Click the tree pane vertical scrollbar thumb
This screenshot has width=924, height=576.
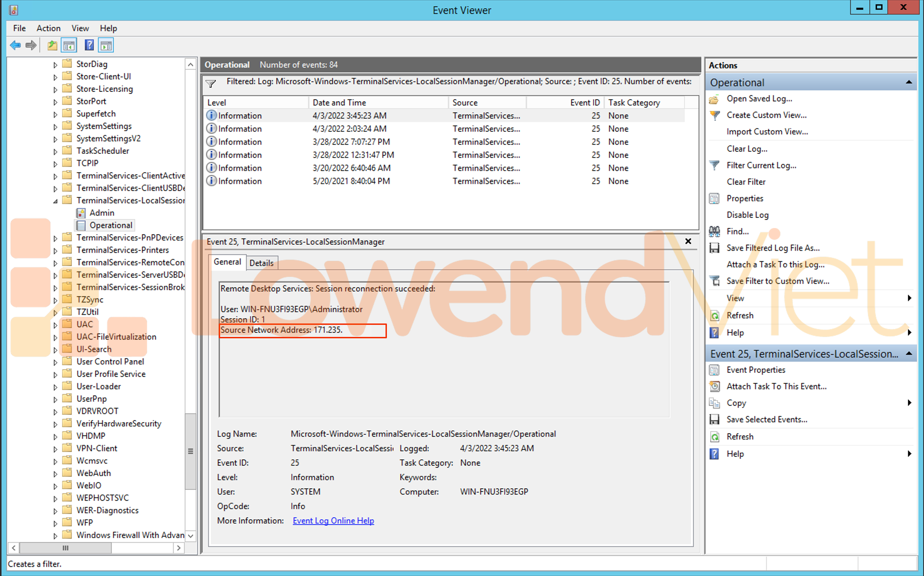coord(191,451)
